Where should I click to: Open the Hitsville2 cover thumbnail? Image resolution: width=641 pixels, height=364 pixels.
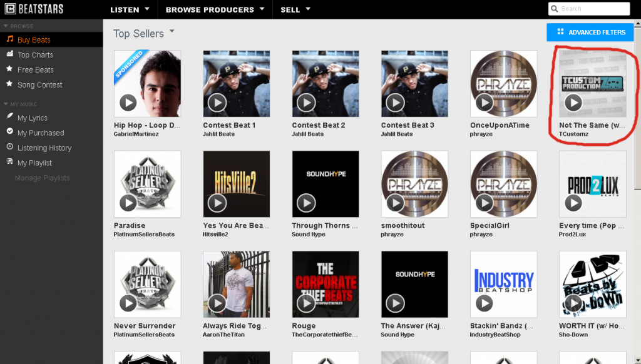tap(236, 184)
